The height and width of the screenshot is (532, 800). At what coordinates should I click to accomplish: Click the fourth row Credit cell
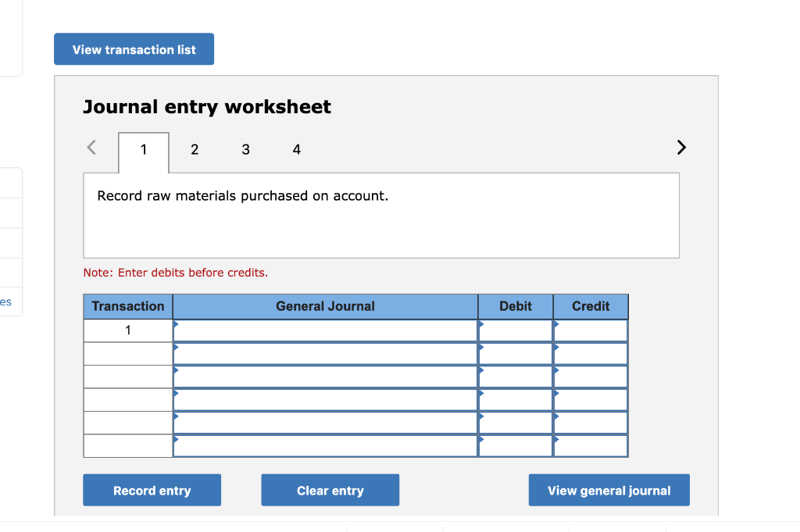(591, 399)
